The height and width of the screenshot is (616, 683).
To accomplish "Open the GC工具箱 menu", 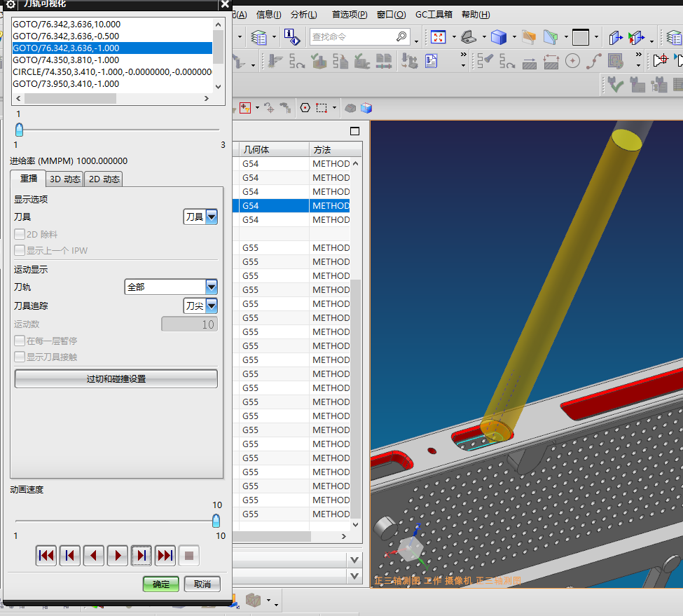I will coord(434,15).
